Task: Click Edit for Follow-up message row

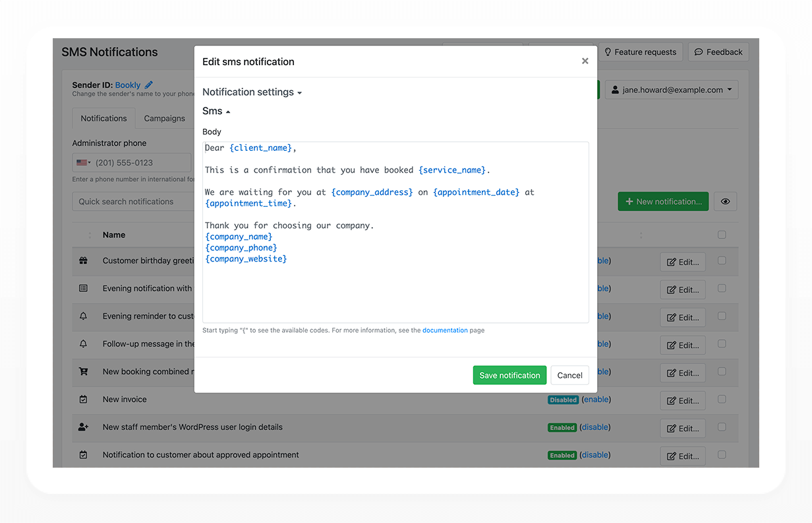Action: (683, 345)
